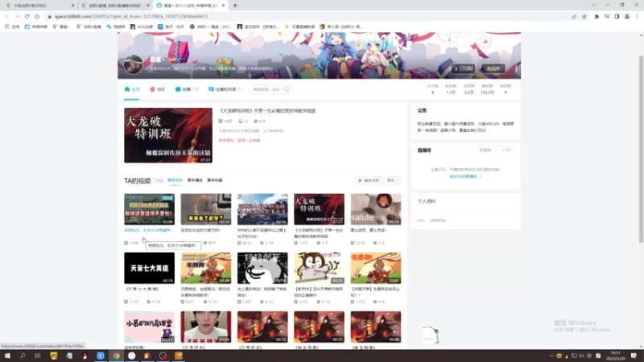Image resolution: width=644 pixels, height=362 pixels.
Task: Click the browser back arrow
Action: pyautogui.click(x=7, y=16)
